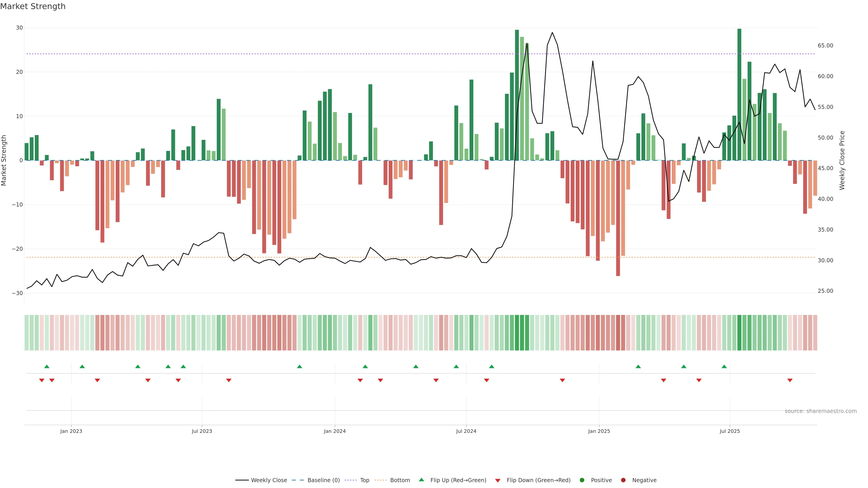Click the first green flip-up marker in the timeline
The height and width of the screenshot is (488, 868).
(x=47, y=366)
